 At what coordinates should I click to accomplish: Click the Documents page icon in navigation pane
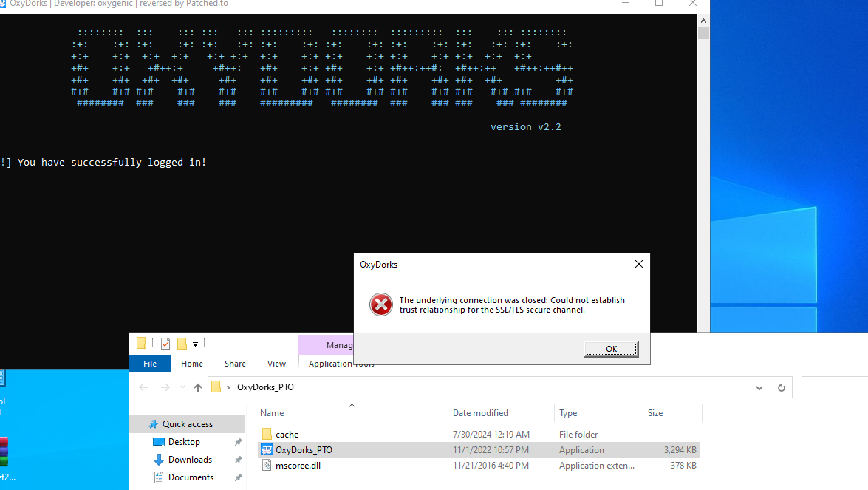(158, 477)
